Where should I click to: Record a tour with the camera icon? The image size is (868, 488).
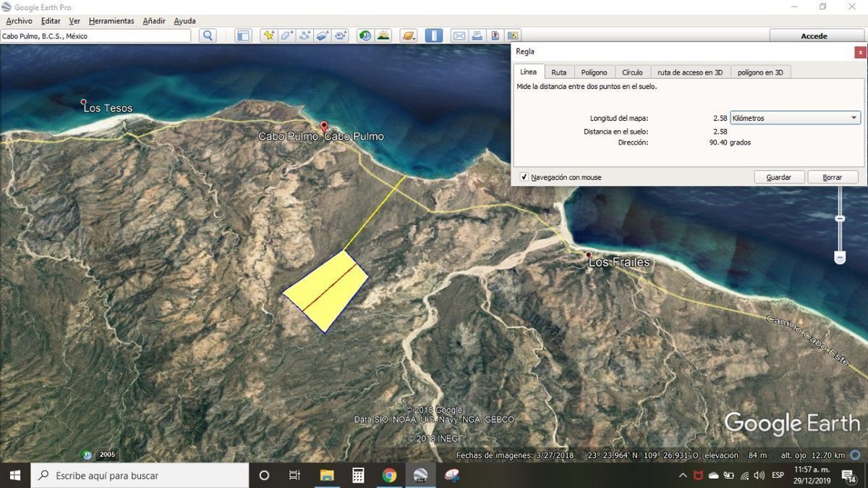[x=341, y=35]
